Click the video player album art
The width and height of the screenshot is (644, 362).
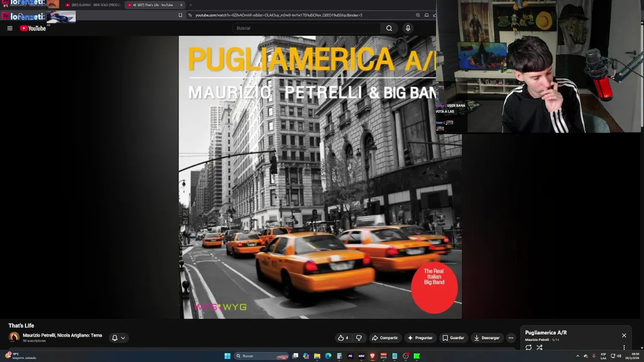click(x=320, y=177)
